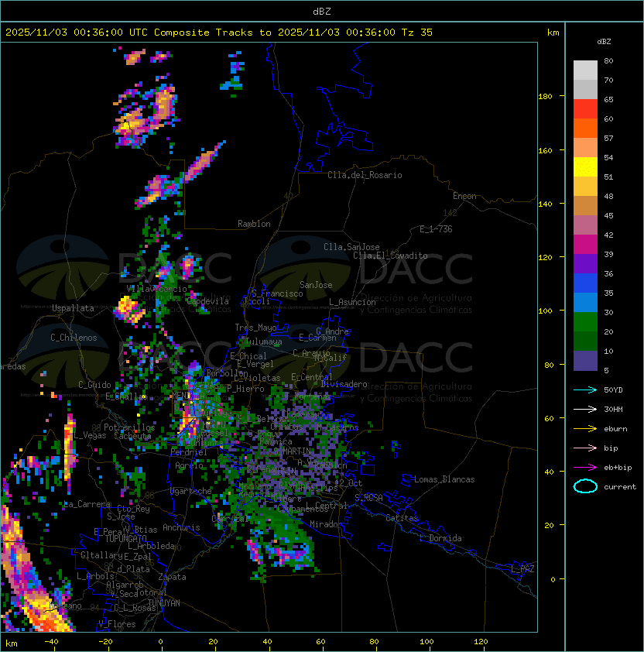Screen dimensions: 644x652
Task: Click the 'Ramblon' map label
Action: pyautogui.click(x=254, y=224)
